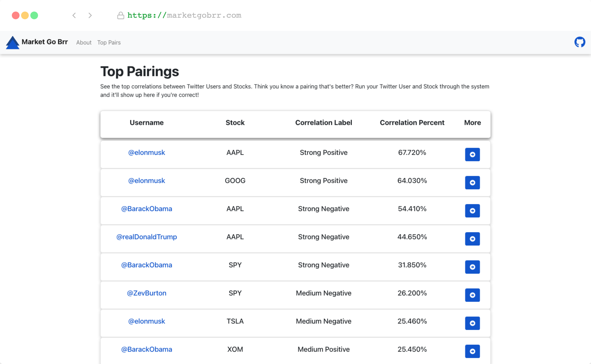Open more details for BarackObama SPY row
591x364 pixels.
pos(472,267)
